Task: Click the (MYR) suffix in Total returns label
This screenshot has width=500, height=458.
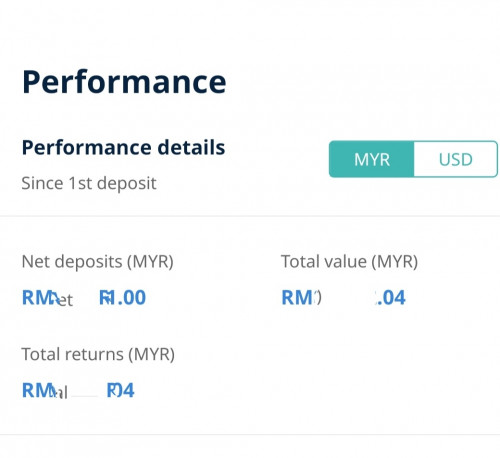Action: point(152,354)
